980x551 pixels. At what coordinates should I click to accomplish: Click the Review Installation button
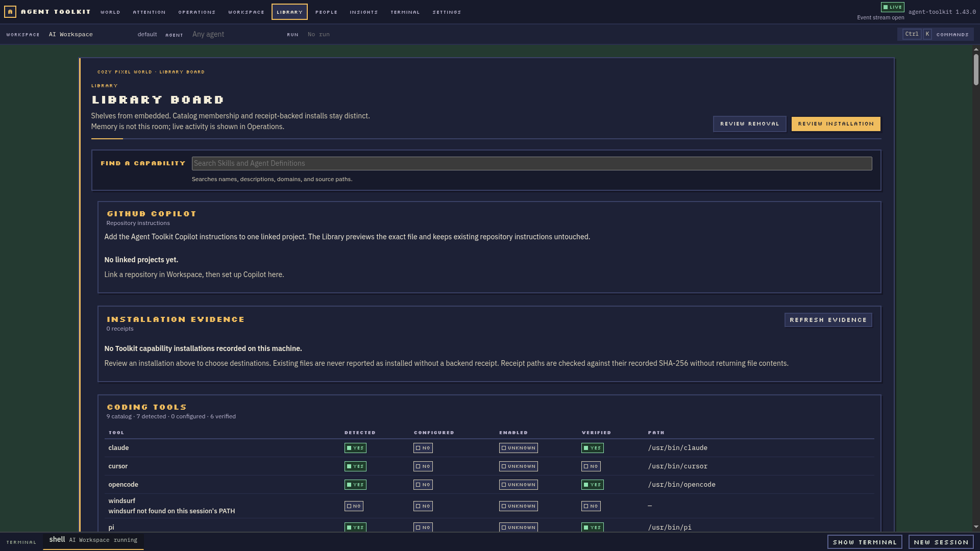click(836, 124)
